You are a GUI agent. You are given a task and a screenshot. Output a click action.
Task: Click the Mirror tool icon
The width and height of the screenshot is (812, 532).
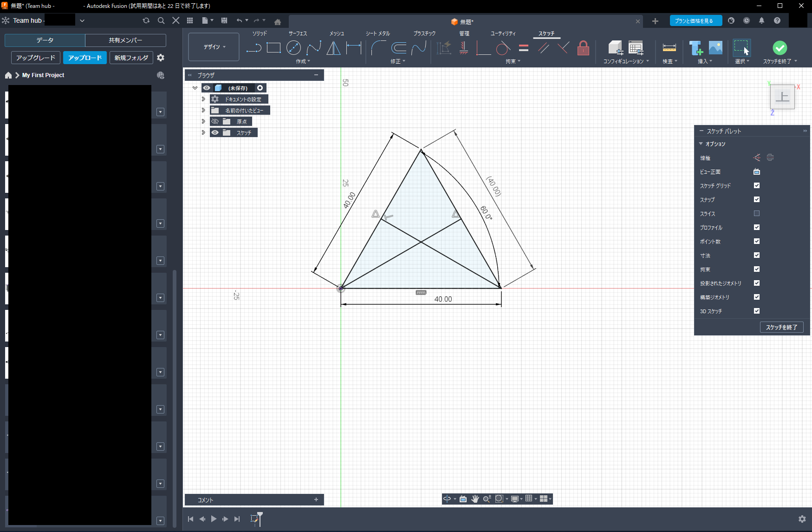[x=333, y=48]
